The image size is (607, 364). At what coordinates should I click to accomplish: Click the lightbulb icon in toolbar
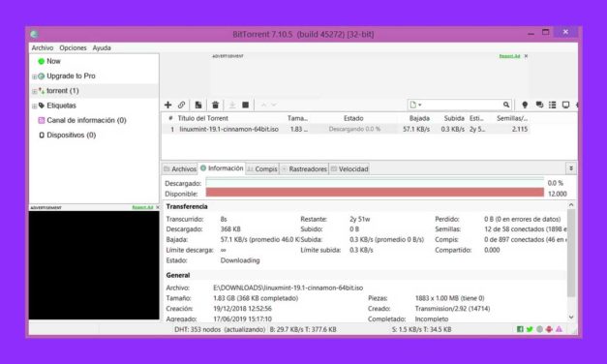coord(525,105)
